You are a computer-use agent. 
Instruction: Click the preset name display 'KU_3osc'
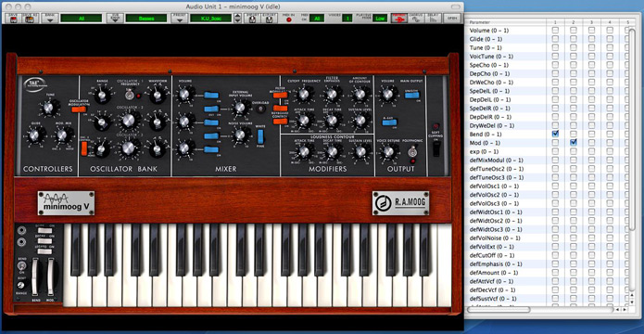tap(210, 19)
